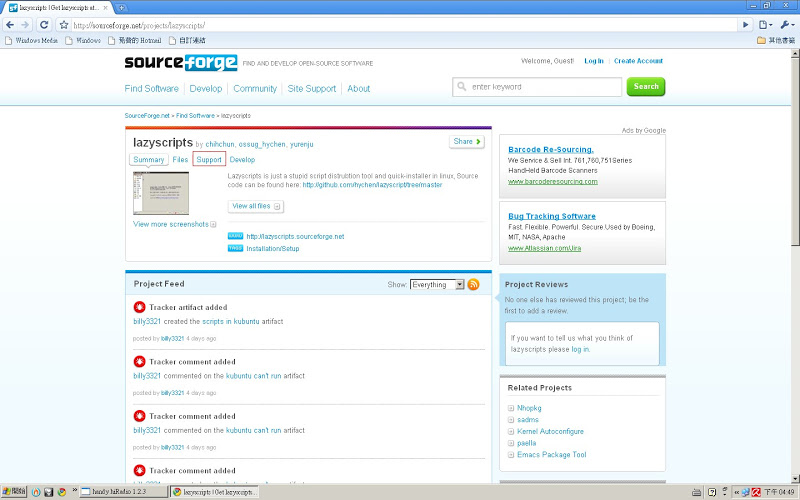Click the go arrow beside address bar

745,24
